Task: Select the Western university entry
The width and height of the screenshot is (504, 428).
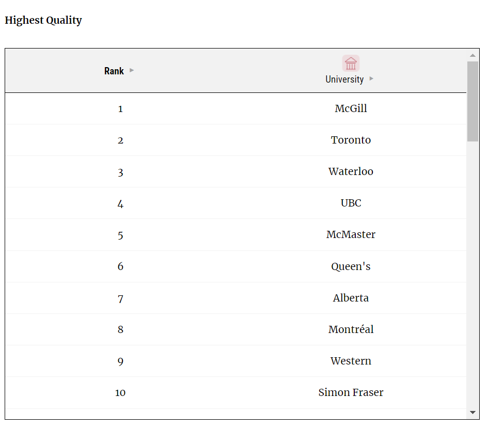Action: click(x=351, y=361)
